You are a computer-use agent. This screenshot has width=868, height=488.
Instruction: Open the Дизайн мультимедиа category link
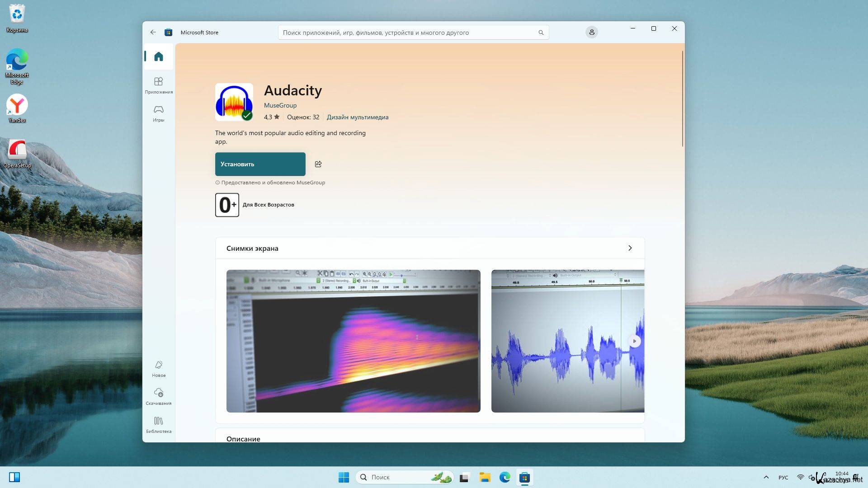tap(357, 117)
